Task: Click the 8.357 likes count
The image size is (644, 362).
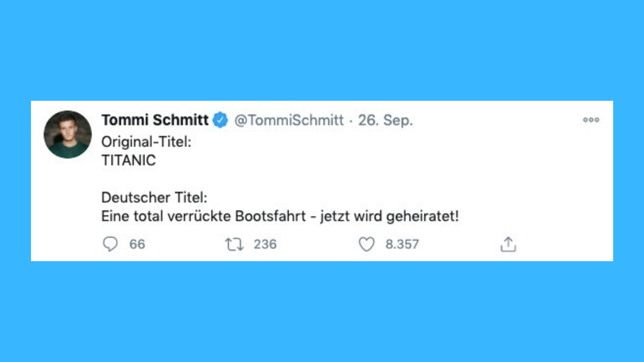Action: tap(402, 244)
